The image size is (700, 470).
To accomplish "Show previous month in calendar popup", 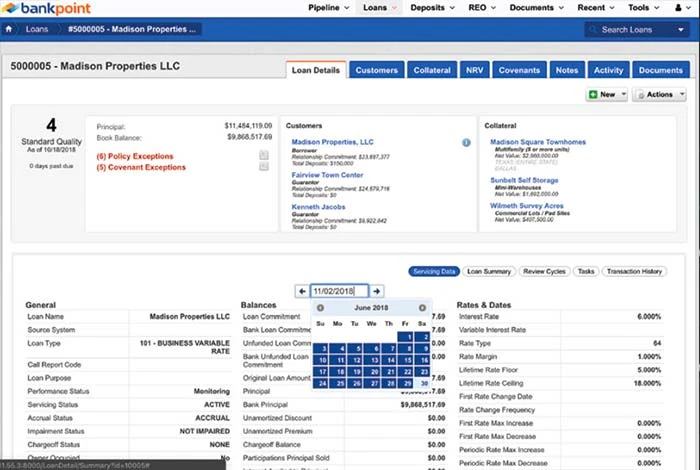I will 320,308.
